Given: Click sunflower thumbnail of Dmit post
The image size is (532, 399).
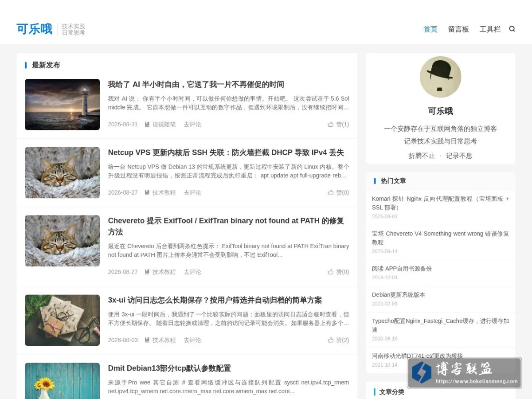Looking at the screenshot, I should [x=62, y=381].
